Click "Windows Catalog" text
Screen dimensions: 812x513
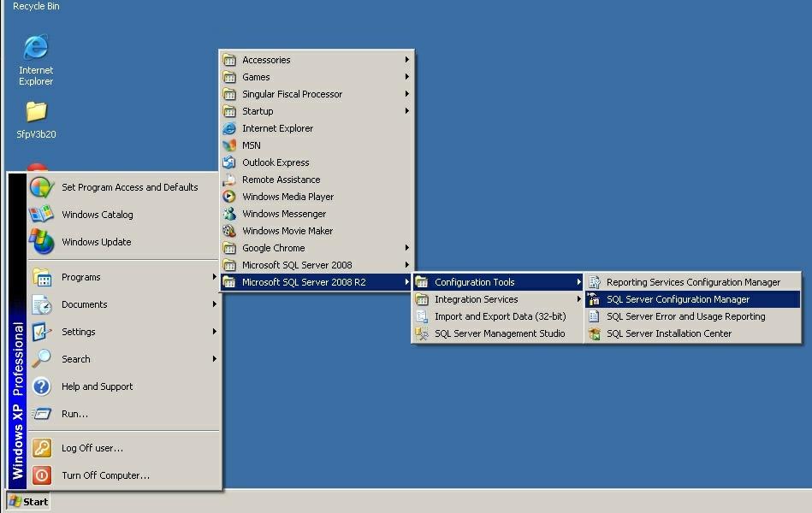tap(98, 215)
